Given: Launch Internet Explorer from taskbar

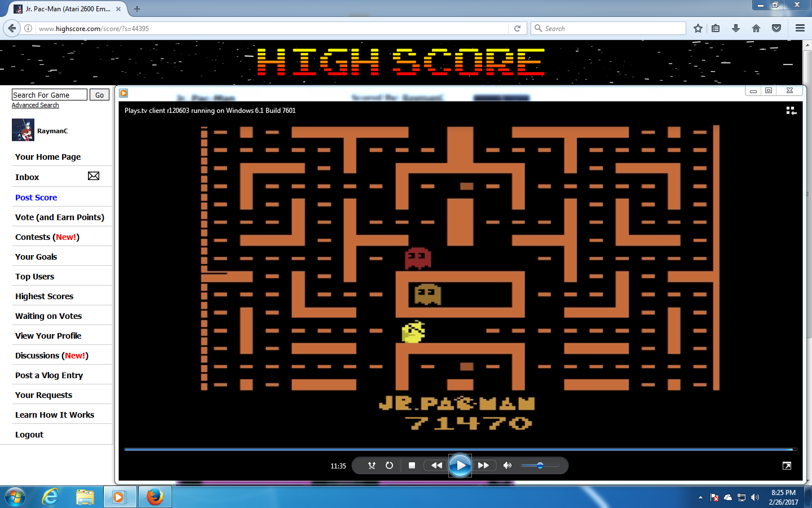Looking at the screenshot, I should pyautogui.click(x=51, y=497).
